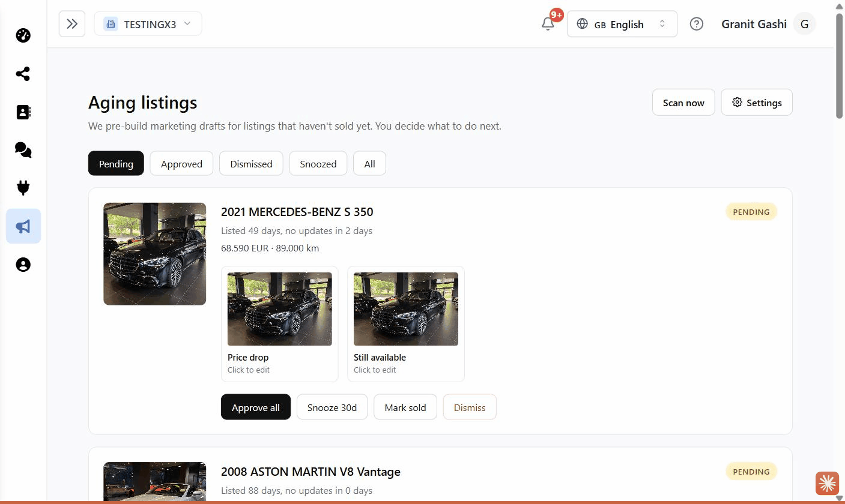The height and width of the screenshot is (504, 845).
Task: Open the notifications bell
Action: (548, 24)
